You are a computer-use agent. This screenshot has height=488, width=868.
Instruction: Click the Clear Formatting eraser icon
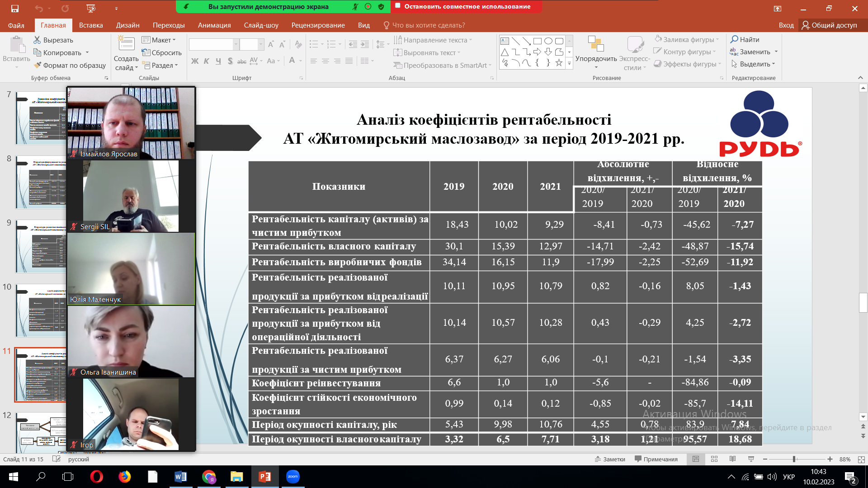pyautogui.click(x=298, y=44)
